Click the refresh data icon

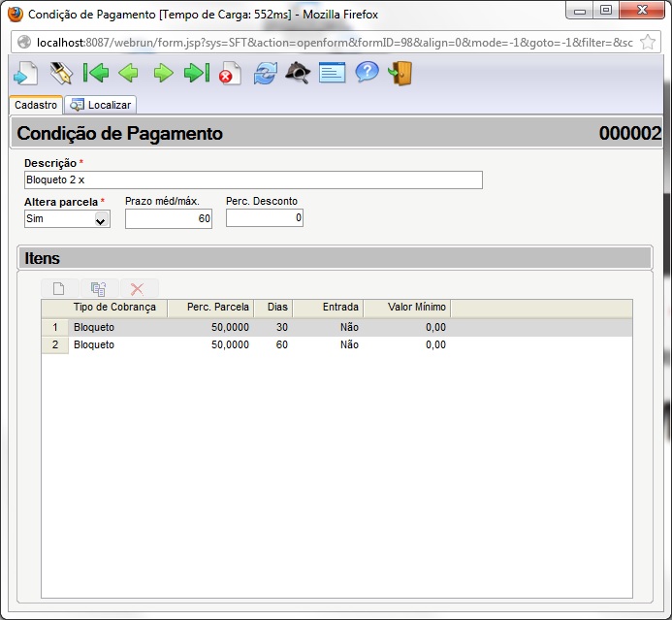point(266,73)
